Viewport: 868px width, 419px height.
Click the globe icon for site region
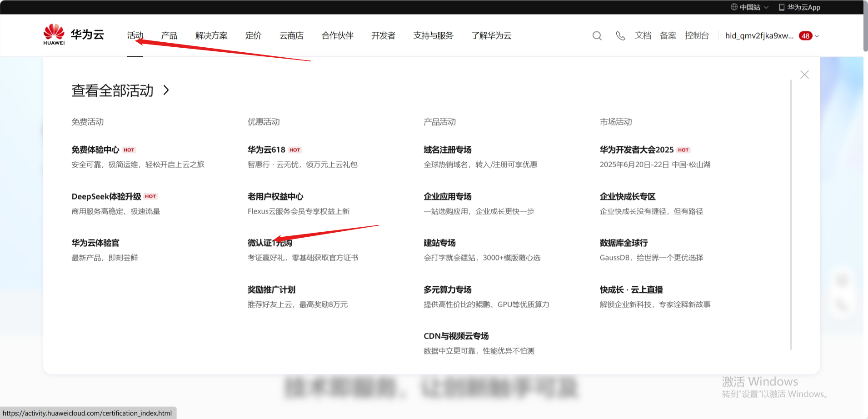pyautogui.click(x=734, y=7)
